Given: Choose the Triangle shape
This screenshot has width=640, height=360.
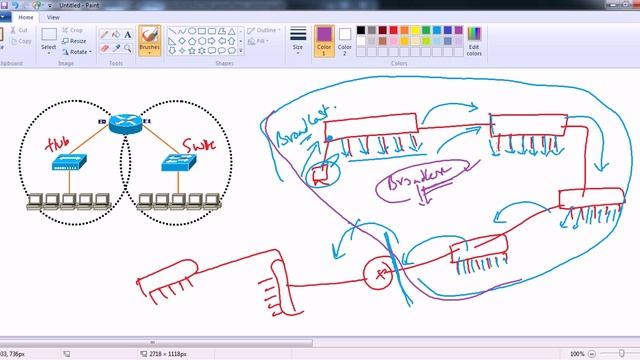Looking at the screenshot, I should [x=231, y=31].
